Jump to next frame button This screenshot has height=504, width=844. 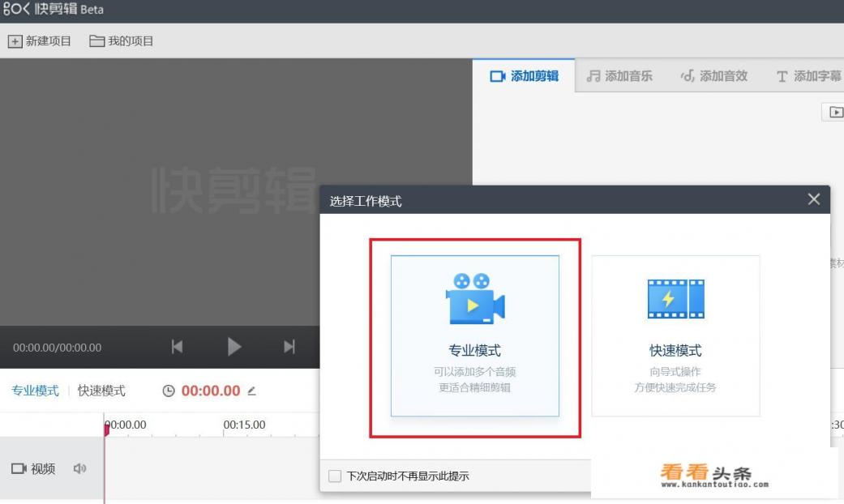(x=289, y=347)
